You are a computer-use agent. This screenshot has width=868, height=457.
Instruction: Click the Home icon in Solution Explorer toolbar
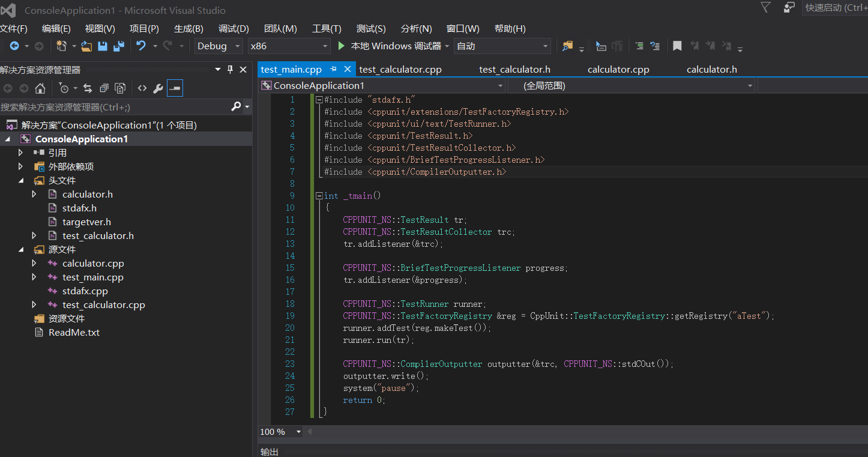point(40,88)
